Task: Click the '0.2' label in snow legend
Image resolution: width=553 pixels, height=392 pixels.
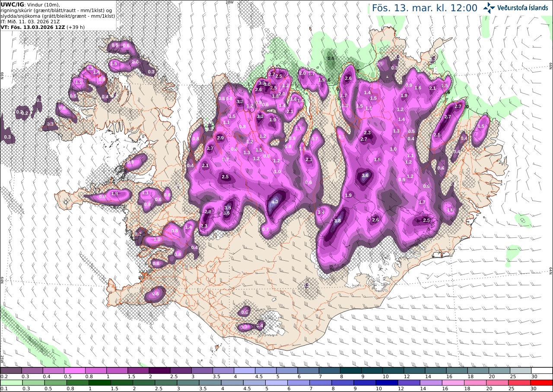Action: tap(4, 376)
